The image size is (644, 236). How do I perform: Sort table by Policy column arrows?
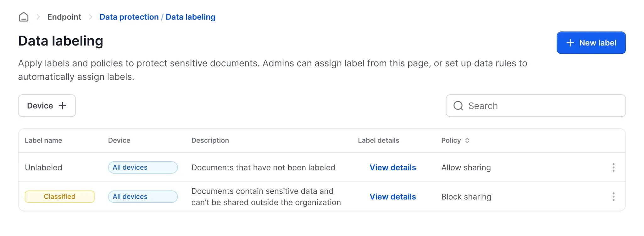point(467,141)
